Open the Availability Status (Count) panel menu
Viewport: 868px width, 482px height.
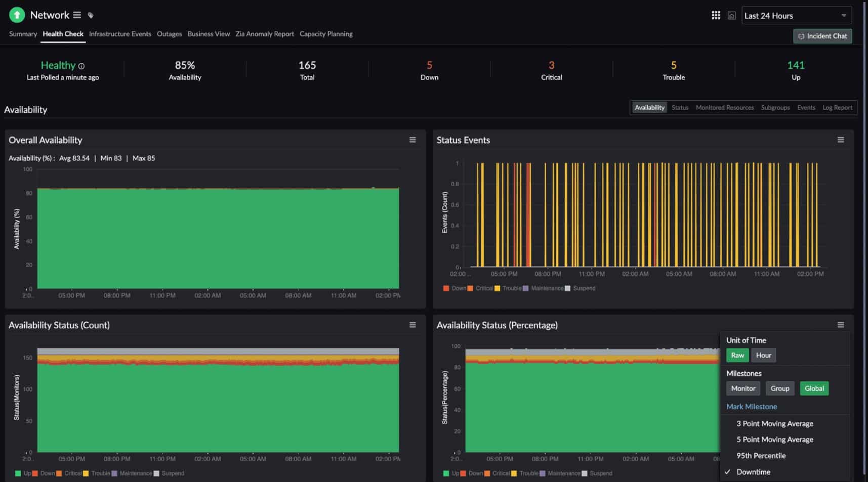tap(412, 325)
